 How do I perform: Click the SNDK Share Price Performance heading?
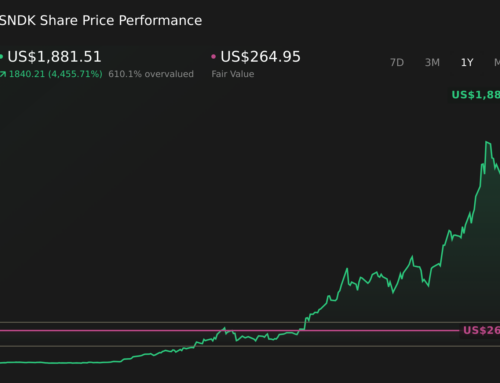point(100,21)
